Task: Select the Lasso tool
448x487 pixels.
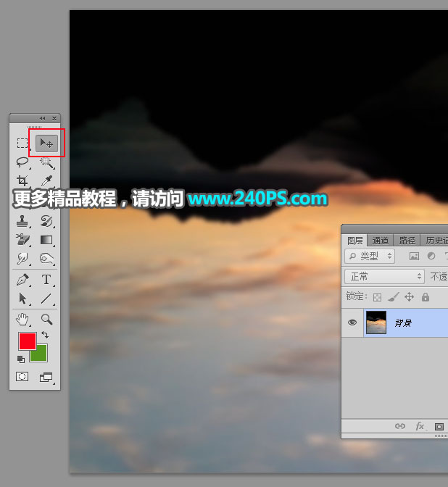Action: coord(22,162)
